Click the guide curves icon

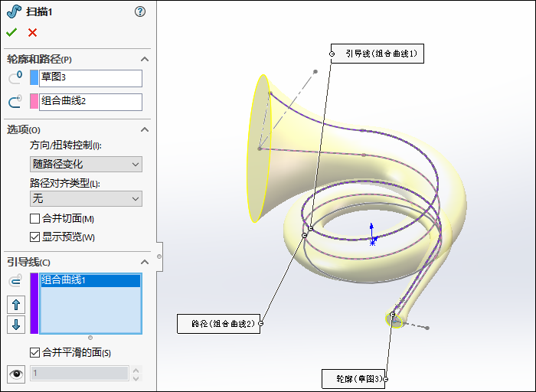click(x=15, y=281)
